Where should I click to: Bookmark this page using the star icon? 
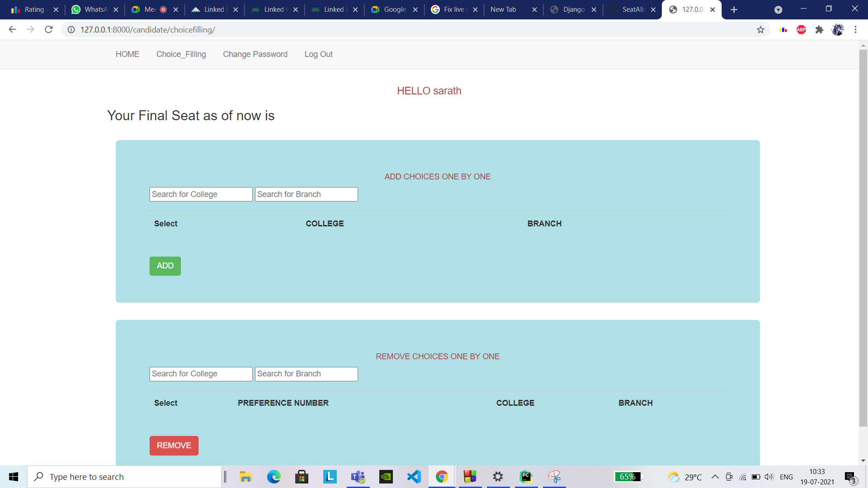(x=761, y=29)
